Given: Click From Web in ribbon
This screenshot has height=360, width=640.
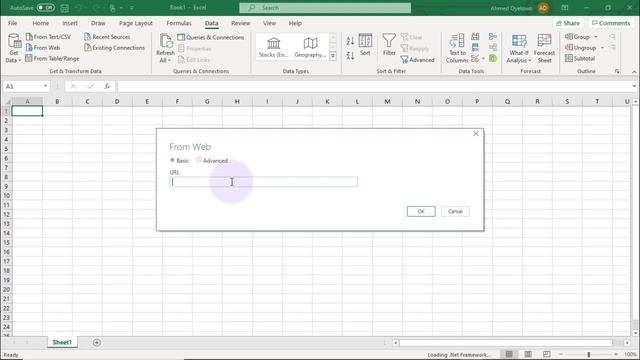Looking at the screenshot, I should click(x=43, y=48).
